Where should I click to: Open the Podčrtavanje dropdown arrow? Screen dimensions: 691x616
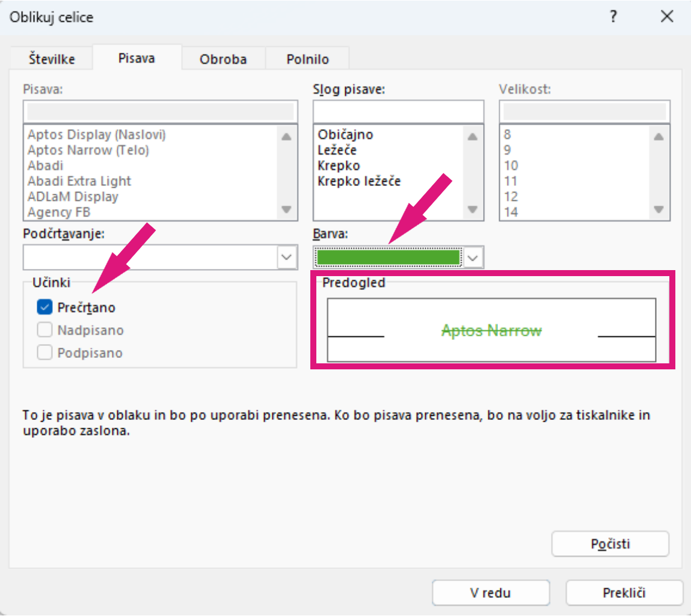[x=287, y=257]
